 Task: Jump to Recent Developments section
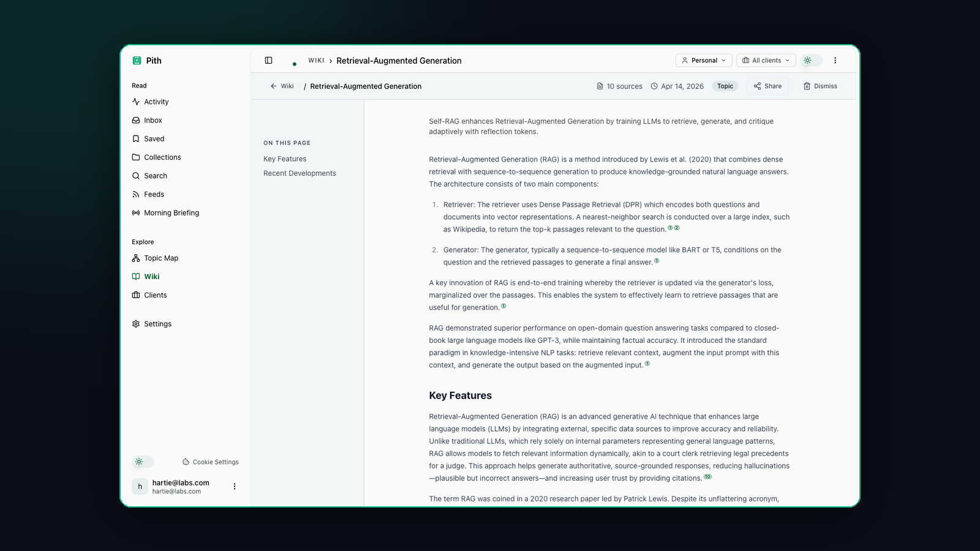pyautogui.click(x=300, y=173)
